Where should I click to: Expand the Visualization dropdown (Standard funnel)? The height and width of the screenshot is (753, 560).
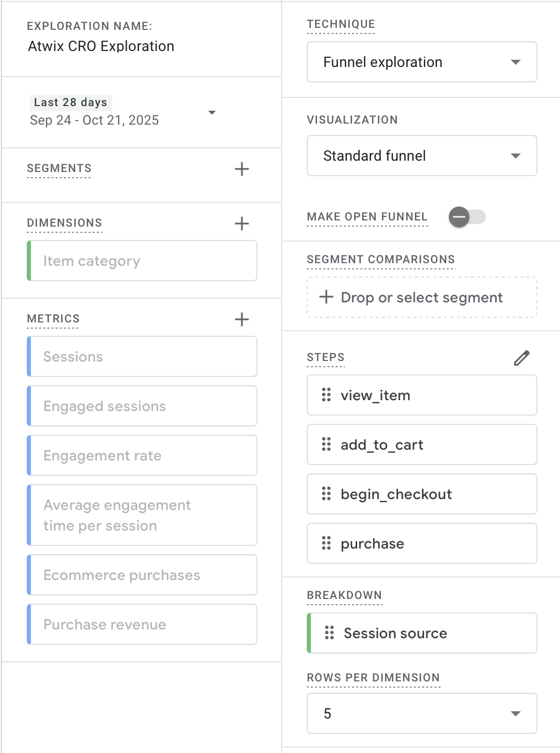point(422,156)
